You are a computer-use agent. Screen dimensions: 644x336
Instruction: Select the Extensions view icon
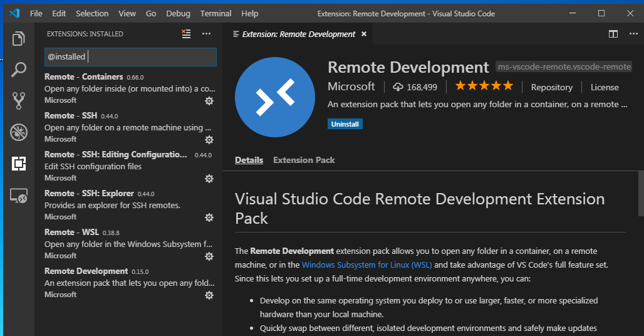tap(19, 164)
